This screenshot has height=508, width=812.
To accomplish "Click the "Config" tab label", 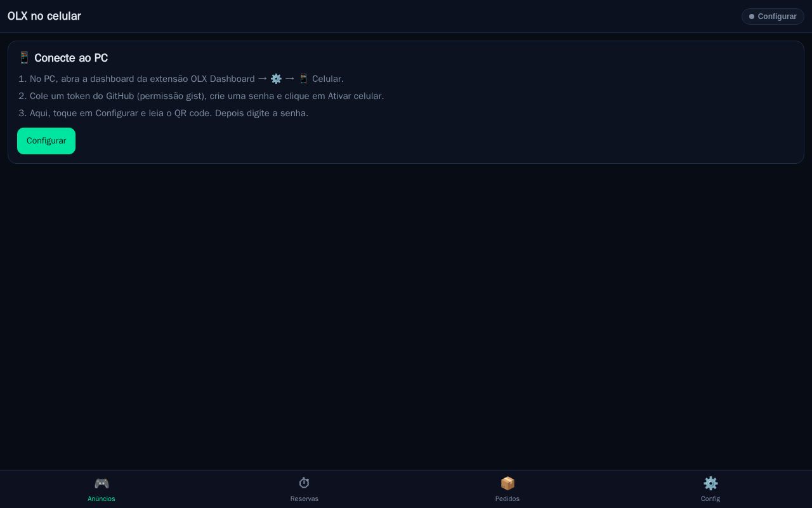I will 710,498.
